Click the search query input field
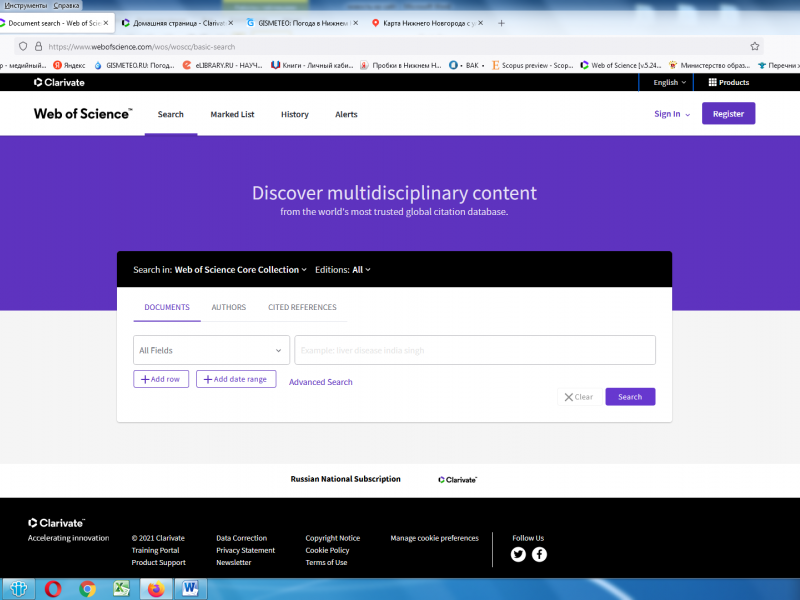 point(475,350)
